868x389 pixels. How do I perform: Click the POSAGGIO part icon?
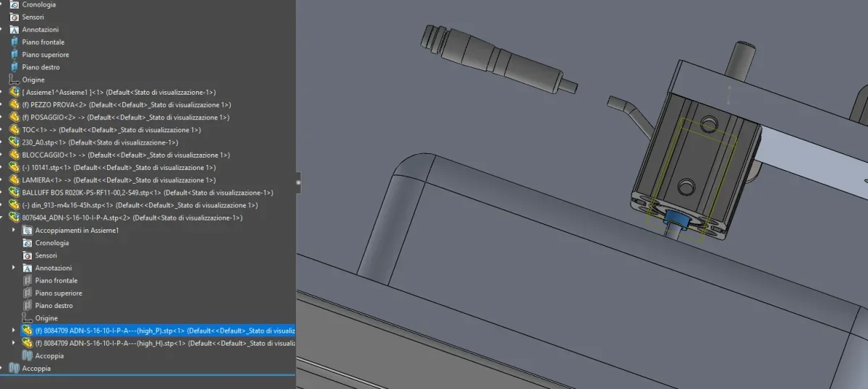(14, 117)
